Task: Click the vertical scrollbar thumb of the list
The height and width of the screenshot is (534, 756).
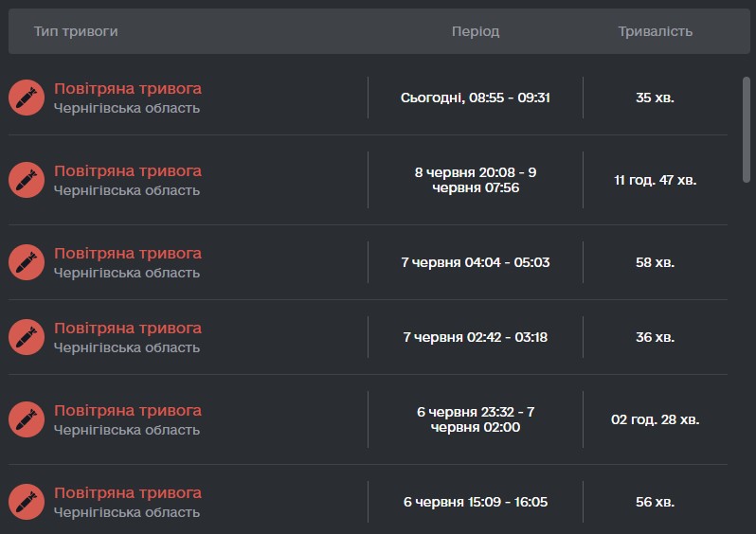Action: click(747, 130)
